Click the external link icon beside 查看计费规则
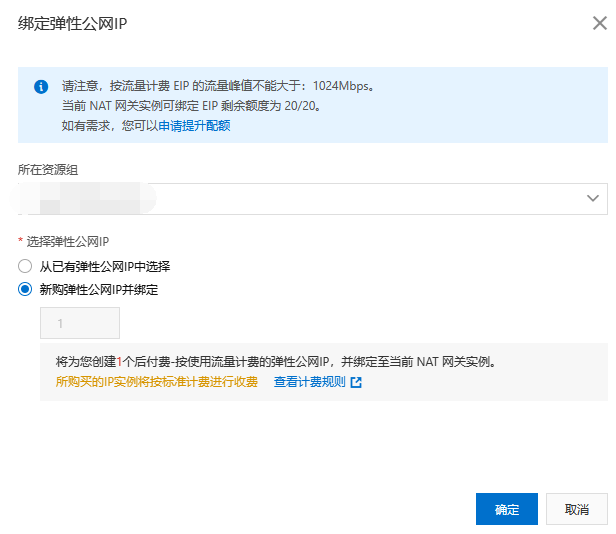 pos(356,382)
